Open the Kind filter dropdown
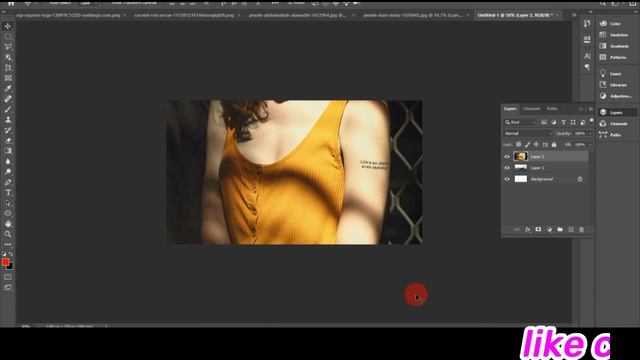This screenshot has width=640, height=360. tap(520, 122)
